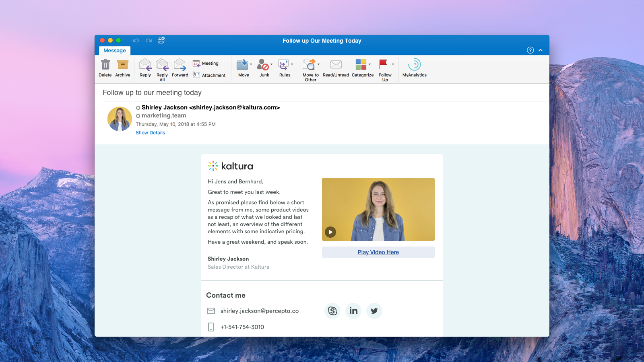
Task: Choose Reply All in the ribbon
Action: tap(162, 65)
